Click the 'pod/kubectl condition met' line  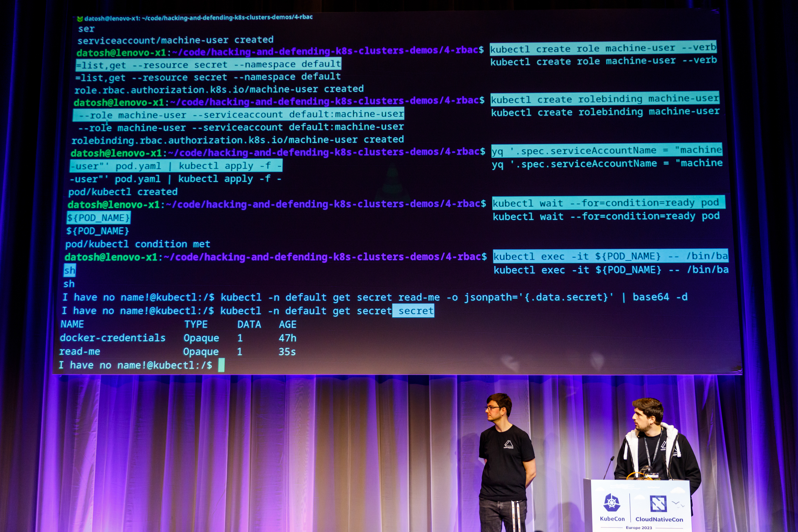(x=138, y=244)
